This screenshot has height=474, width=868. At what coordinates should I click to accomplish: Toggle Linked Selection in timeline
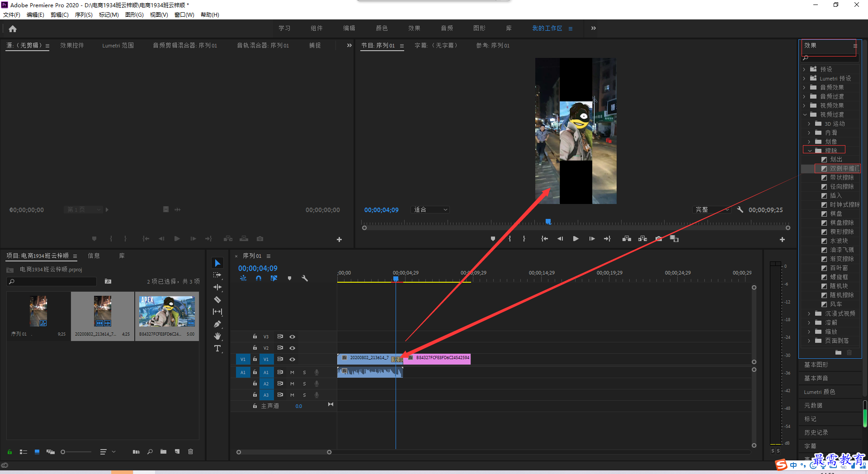274,279
